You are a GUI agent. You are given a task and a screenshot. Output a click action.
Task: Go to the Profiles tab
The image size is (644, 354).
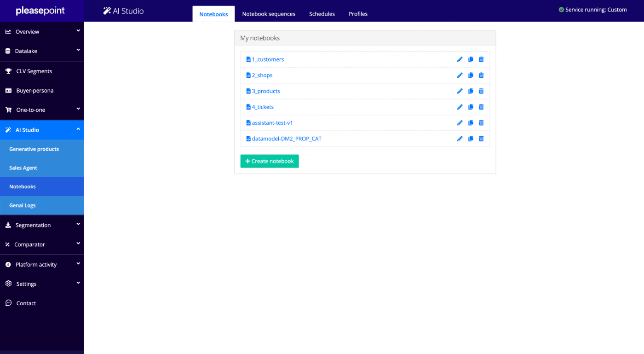pos(358,14)
